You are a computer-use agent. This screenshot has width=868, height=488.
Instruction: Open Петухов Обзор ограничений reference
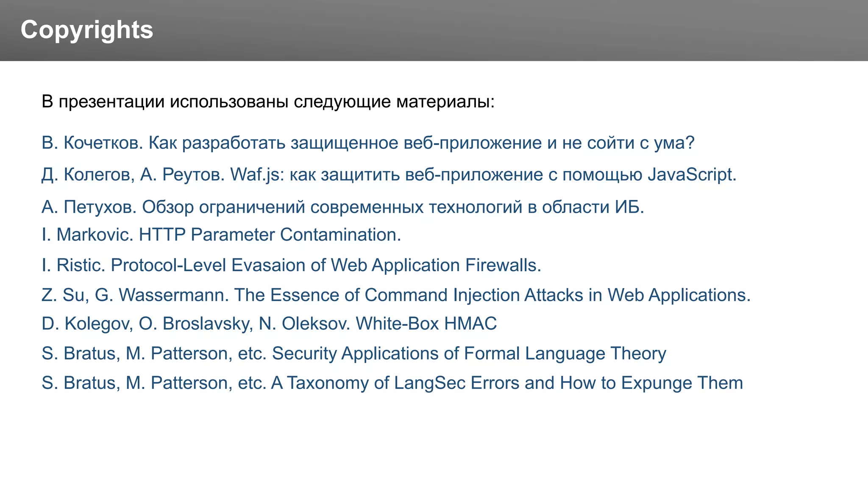[343, 207]
